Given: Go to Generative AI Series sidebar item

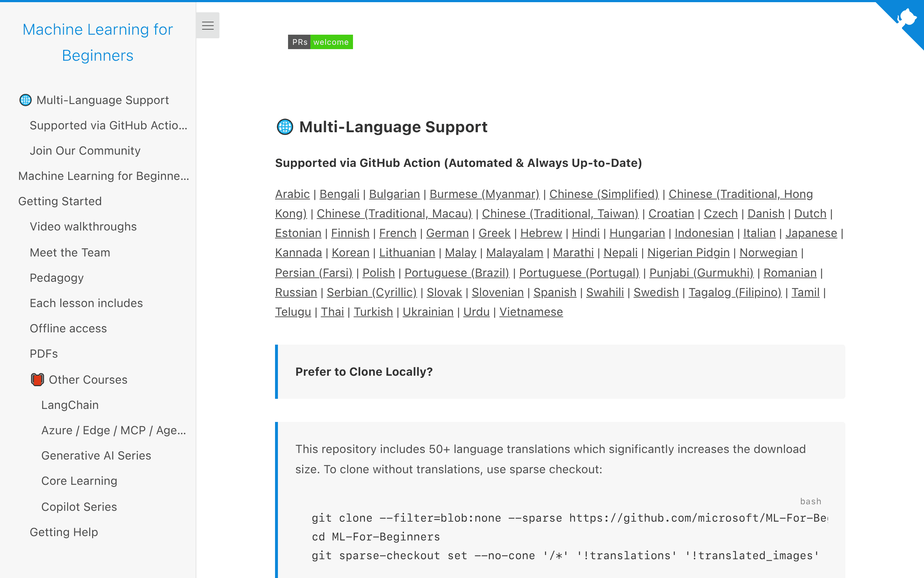Looking at the screenshot, I should (x=96, y=455).
